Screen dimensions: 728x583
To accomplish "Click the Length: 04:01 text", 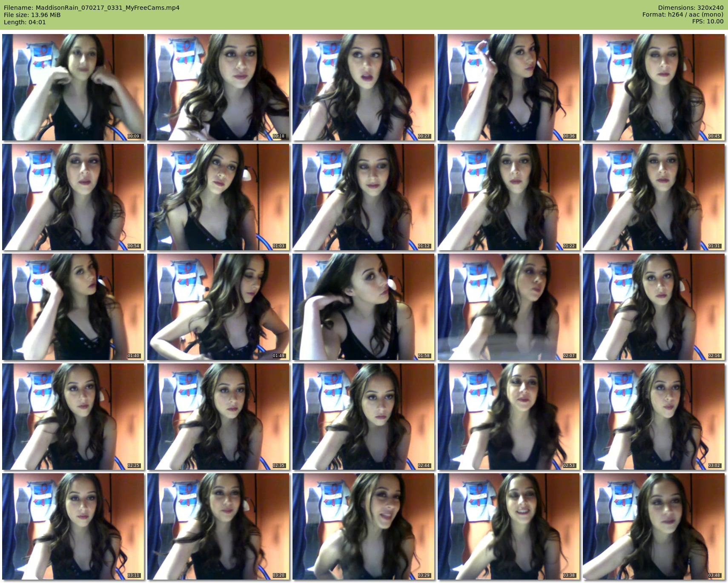I will (25, 22).
